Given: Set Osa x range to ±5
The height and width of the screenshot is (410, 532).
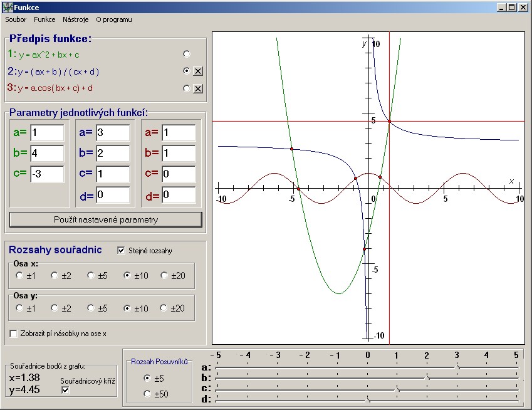Looking at the screenshot, I should pyautogui.click(x=91, y=275).
